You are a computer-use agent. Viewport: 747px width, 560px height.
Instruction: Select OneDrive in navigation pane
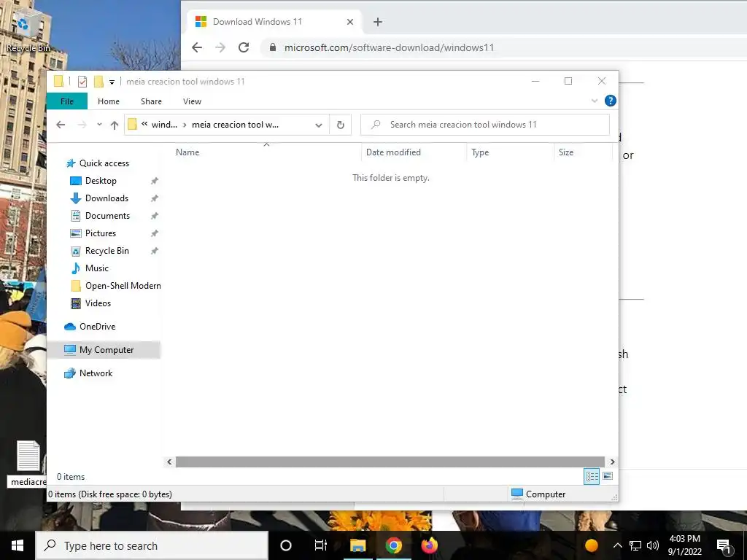coord(98,327)
